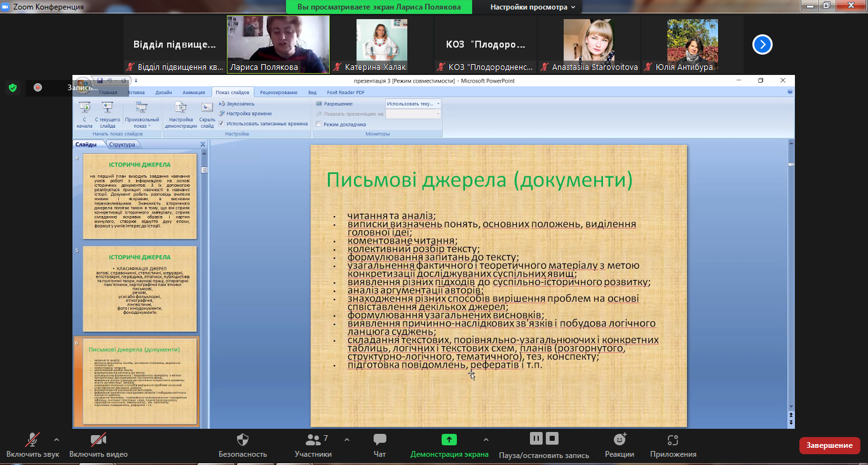Image resolution: width=868 pixels, height=465 pixels.
Task: Open the Участники participants panel
Action: pyautogui.click(x=313, y=440)
